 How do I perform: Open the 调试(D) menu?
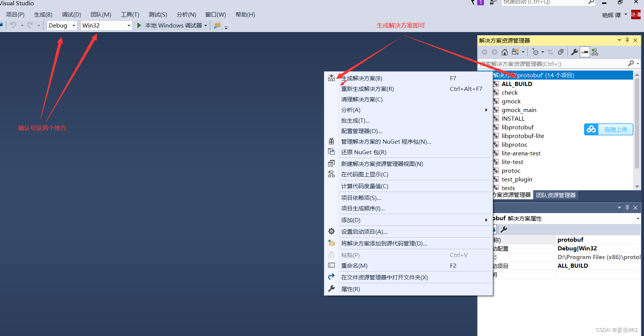(x=71, y=15)
